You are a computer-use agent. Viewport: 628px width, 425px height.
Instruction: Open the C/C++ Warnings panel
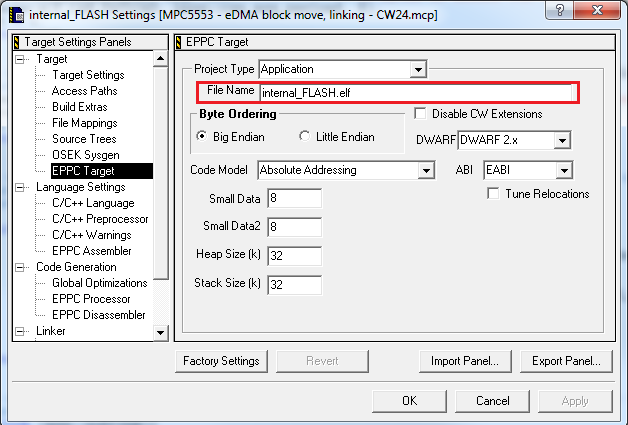tap(92, 235)
